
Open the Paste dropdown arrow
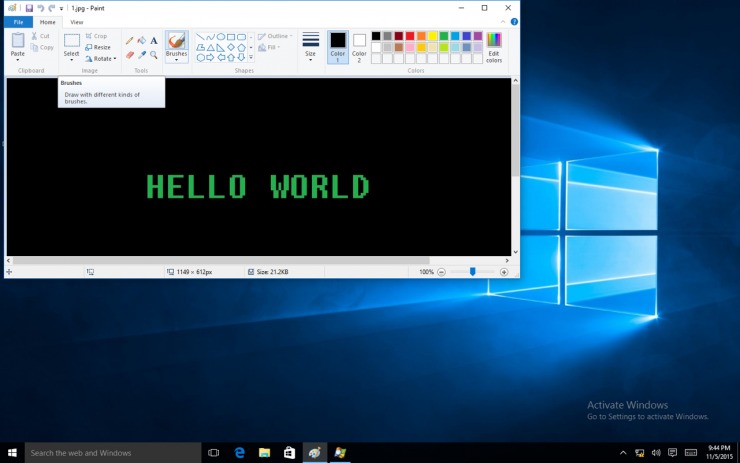18,60
